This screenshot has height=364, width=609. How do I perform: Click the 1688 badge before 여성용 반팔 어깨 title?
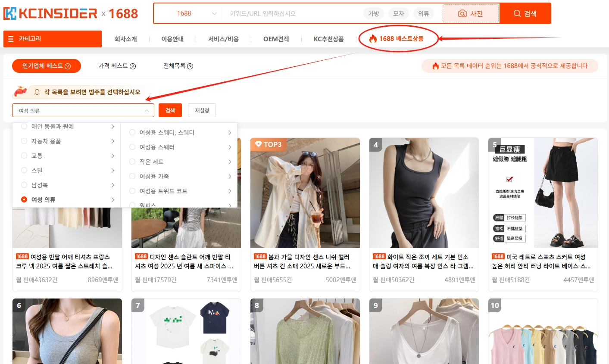22,256
